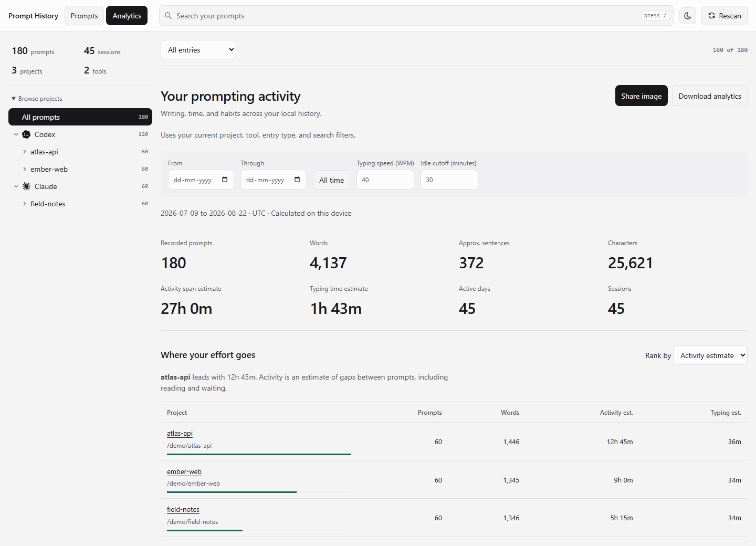Expand the field-notes sidebar project chevron

[x=24, y=204]
